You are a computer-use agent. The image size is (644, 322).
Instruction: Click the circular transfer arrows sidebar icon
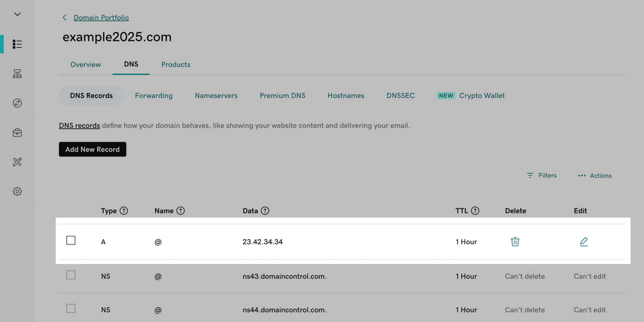pyautogui.click(x=17, y=103)
